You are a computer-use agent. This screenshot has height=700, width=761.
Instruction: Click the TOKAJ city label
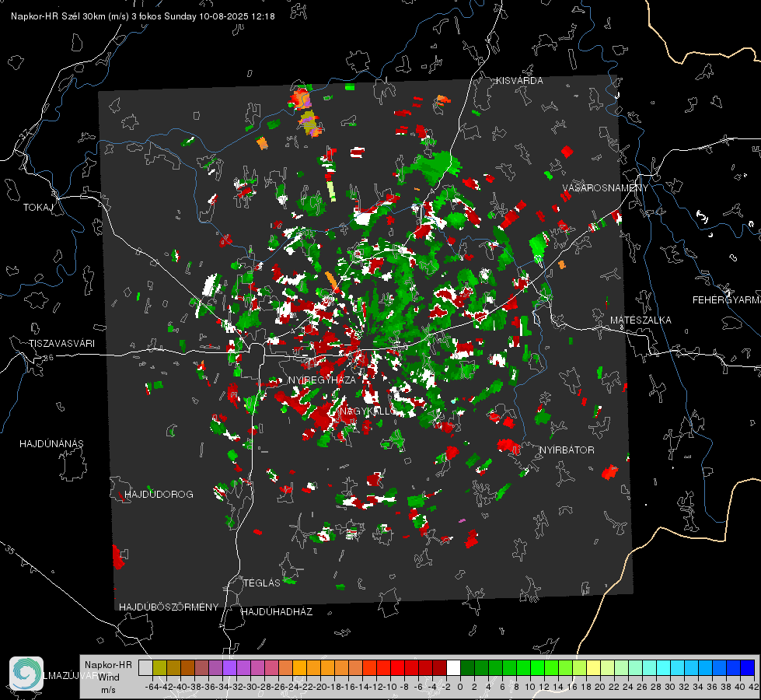coord(38,208)
